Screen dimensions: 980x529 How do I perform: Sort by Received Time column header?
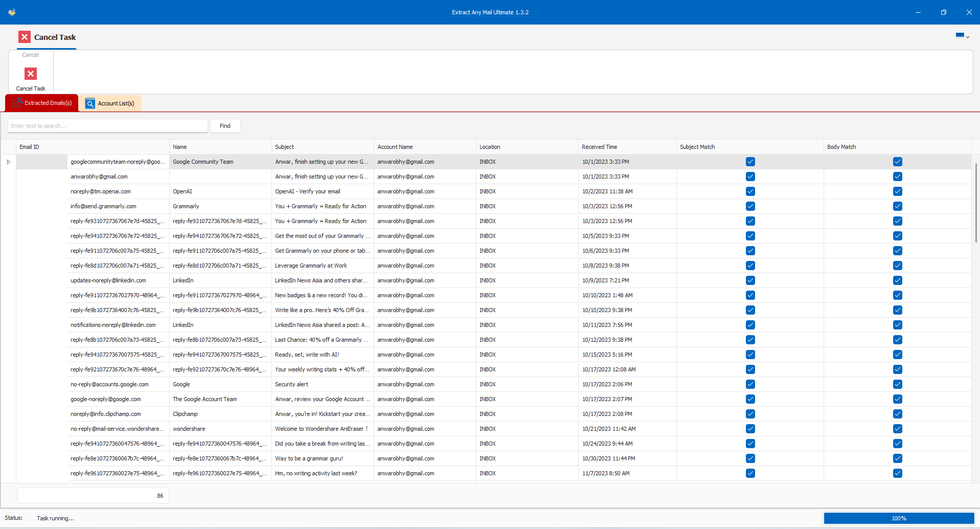[x=627, y=147]
